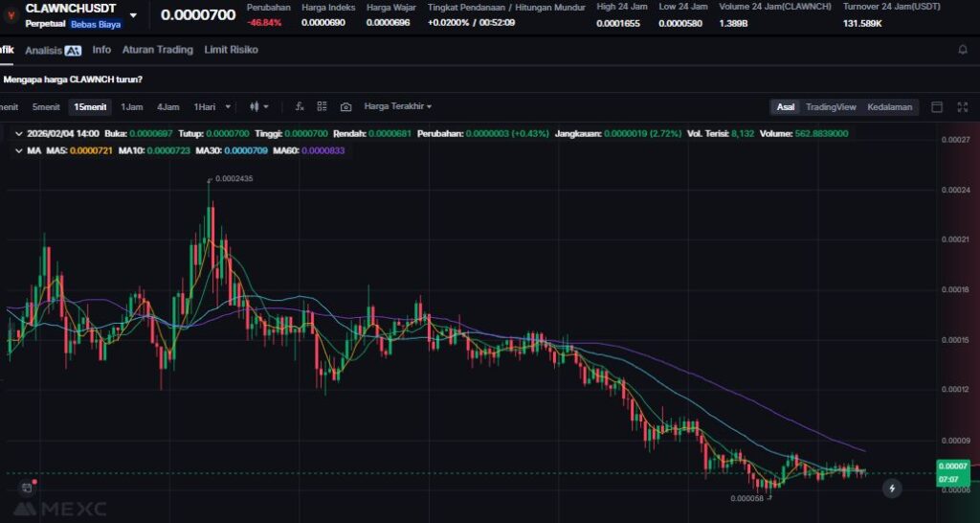
Task: Click the panel layout window icon
Action: 937,106
